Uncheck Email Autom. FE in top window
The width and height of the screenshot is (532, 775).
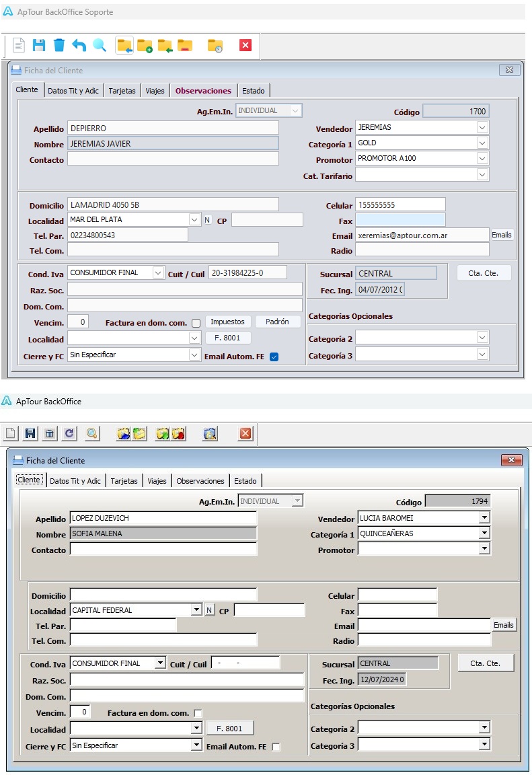274,357
